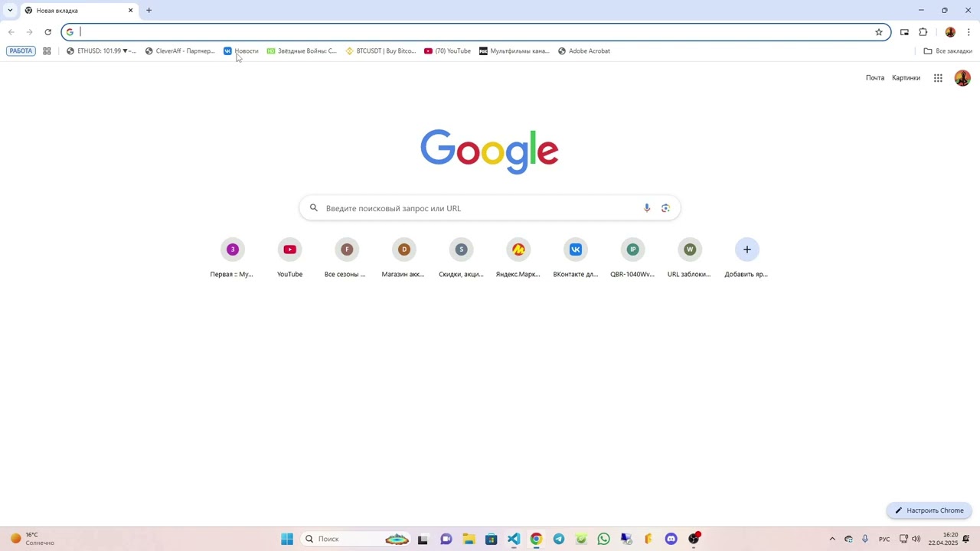This screenshot has width=980, height=551.
Task: Click the Настроить Chrome button
Action: point(929,510)
